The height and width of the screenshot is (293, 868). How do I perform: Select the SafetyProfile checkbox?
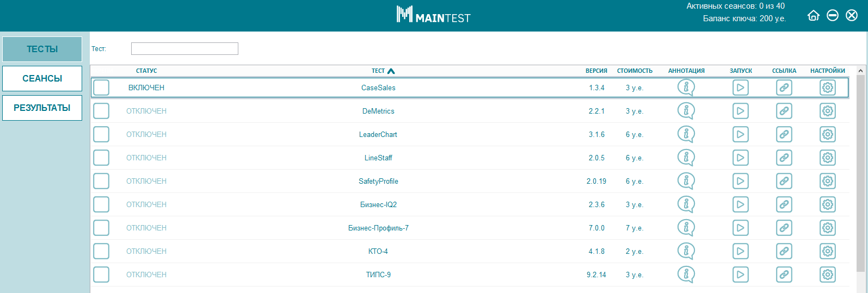coord(101,181)
